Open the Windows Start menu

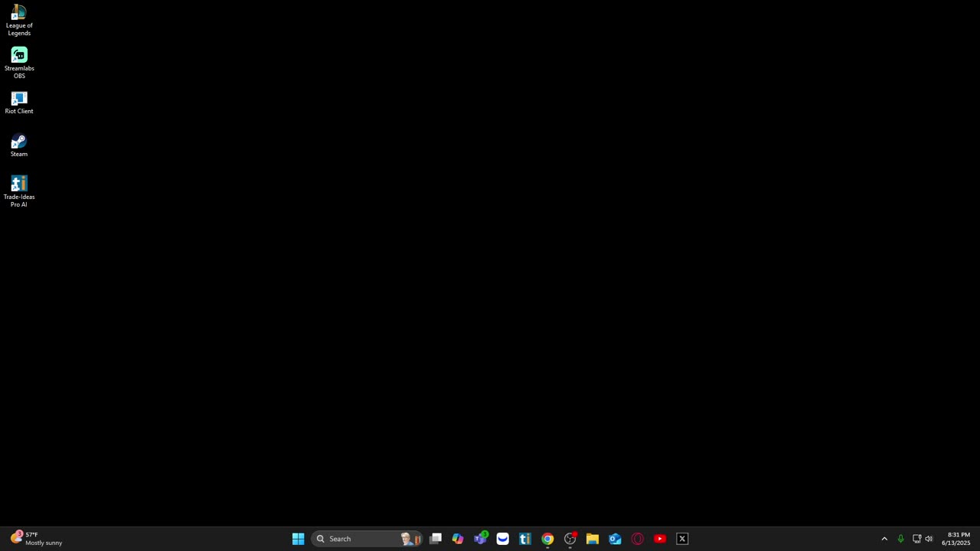(x=298, y=539)
